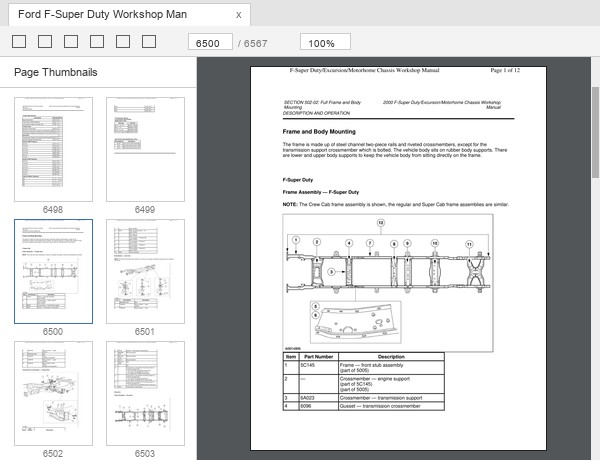Screen dimensions: 600x460
Task: Click callout number 12 in the frame diagram
Action: [x=380, y=223]
